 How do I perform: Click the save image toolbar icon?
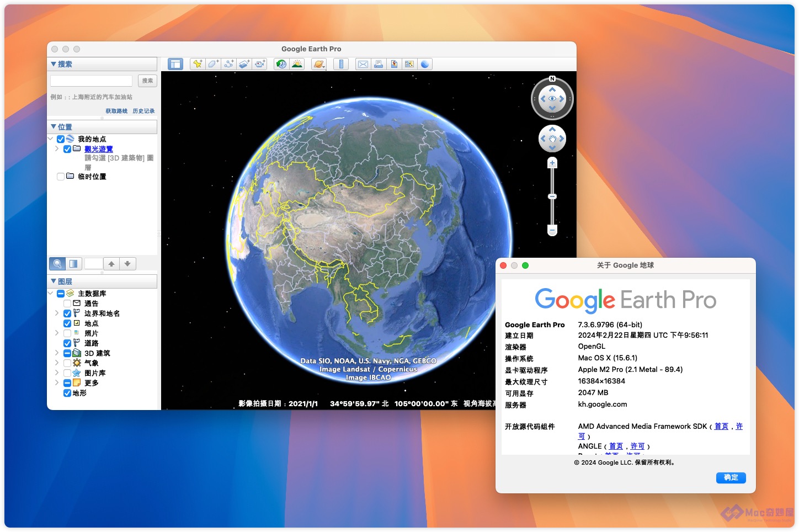point(394,64)
